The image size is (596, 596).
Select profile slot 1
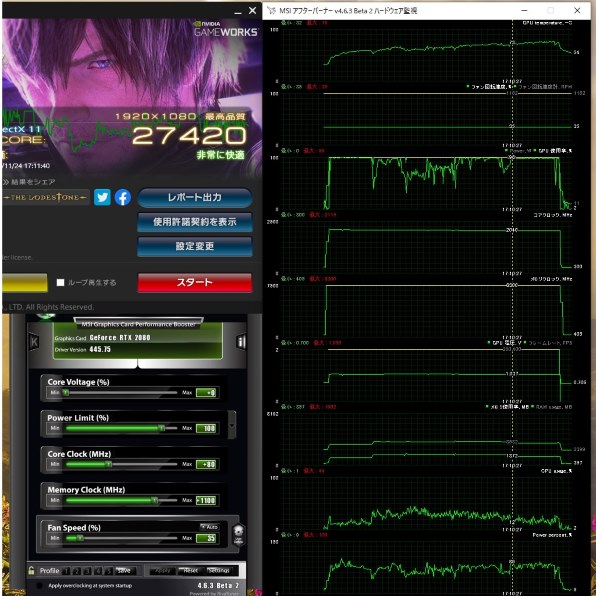[67, 571]
